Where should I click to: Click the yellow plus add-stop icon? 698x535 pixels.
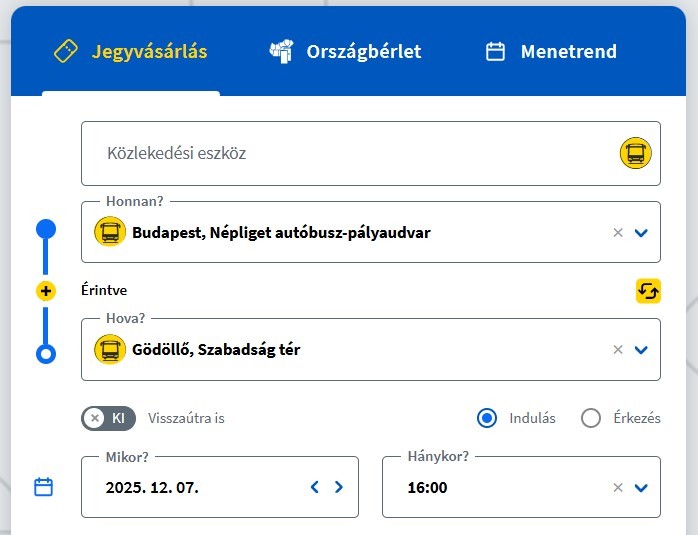click(x=45, y=291)
